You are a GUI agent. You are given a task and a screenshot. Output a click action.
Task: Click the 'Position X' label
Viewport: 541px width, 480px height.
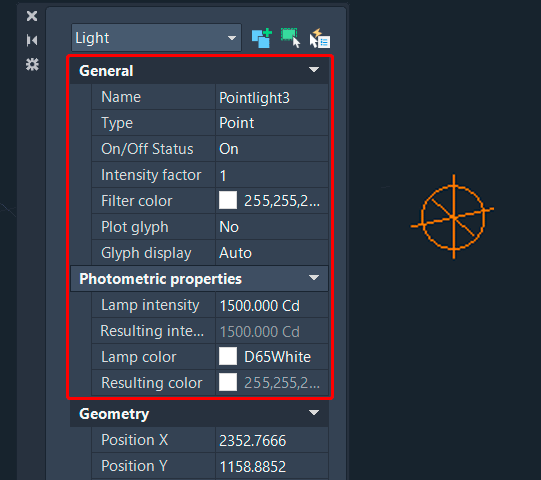point(135,440)
